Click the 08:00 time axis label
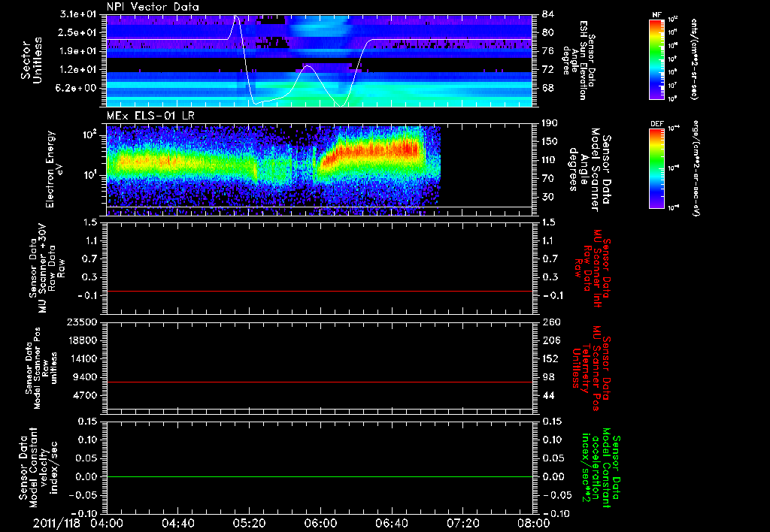Image resolution: width=770 pixels, height=532 pixels. pos(534,523)
